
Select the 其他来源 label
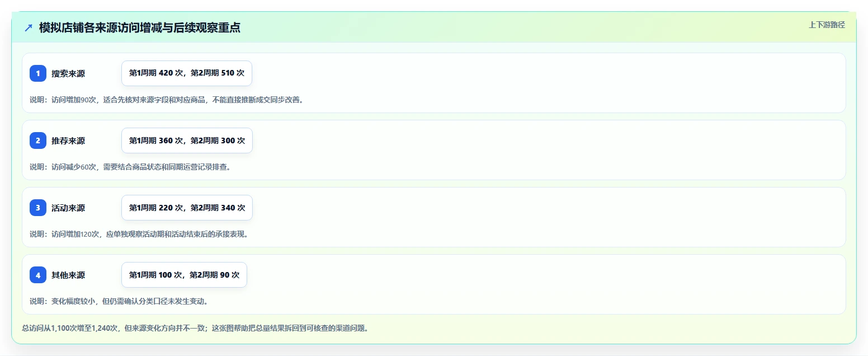(x=68, y=275)
